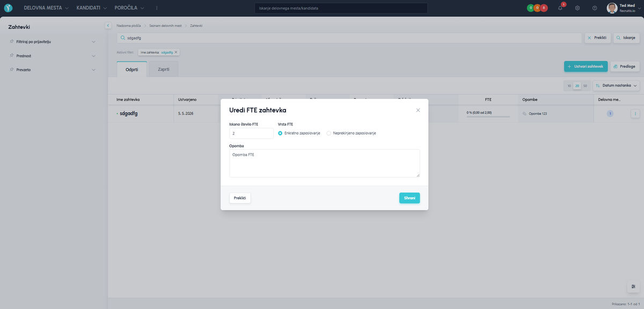Go to Seznam delovnih mest breadcrumb
The height and width of the screenshot is (309, 644).
point(165,26)
